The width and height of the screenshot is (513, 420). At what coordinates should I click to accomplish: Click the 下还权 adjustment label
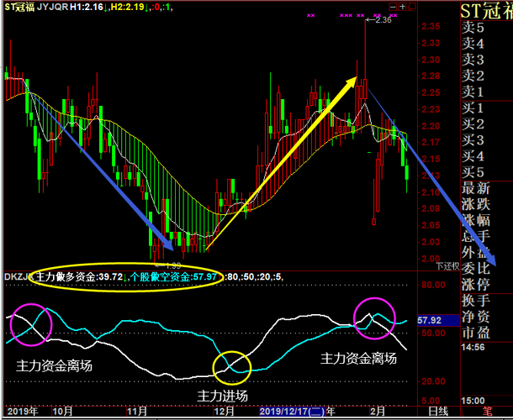tap(447, 266)
